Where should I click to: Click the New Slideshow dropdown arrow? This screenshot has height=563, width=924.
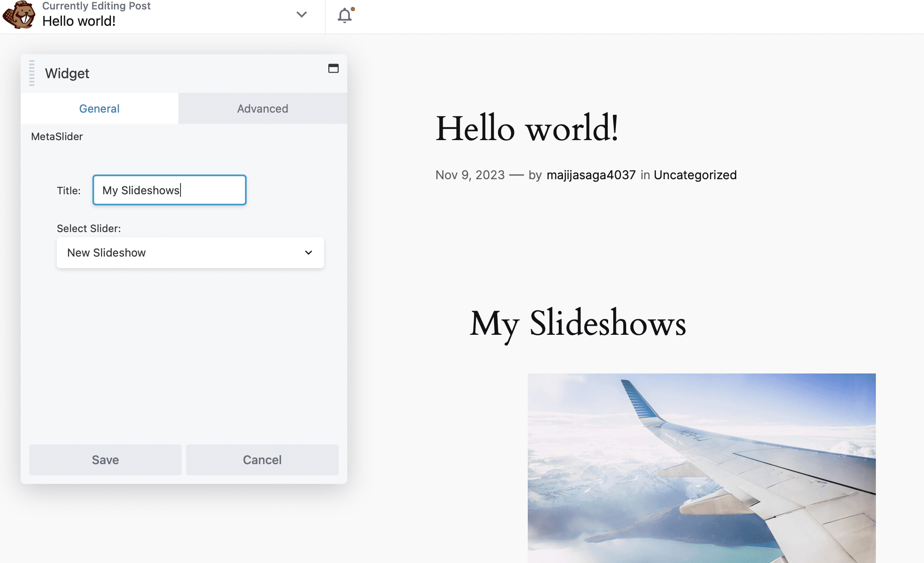[308, 253]
